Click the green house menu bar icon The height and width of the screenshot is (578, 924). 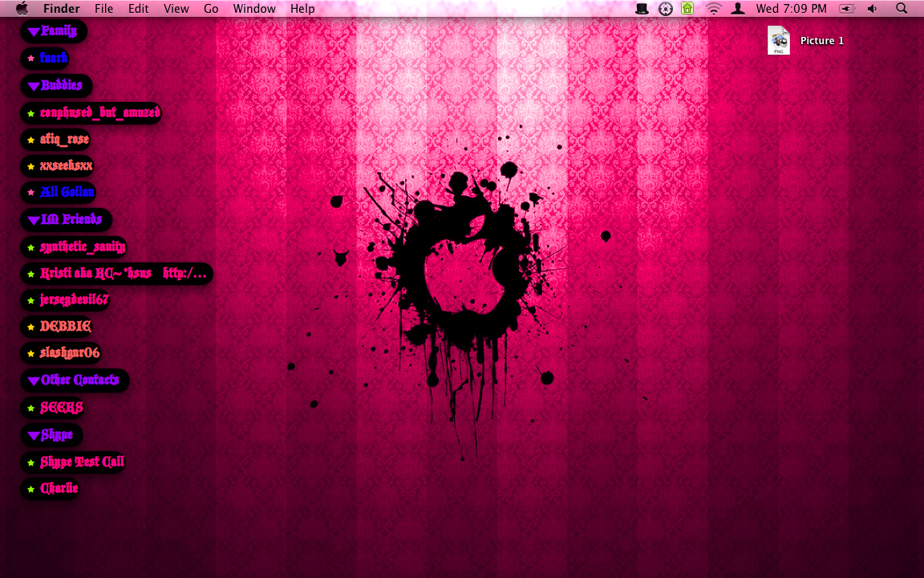pyautogui.click(x=687, y=8)
